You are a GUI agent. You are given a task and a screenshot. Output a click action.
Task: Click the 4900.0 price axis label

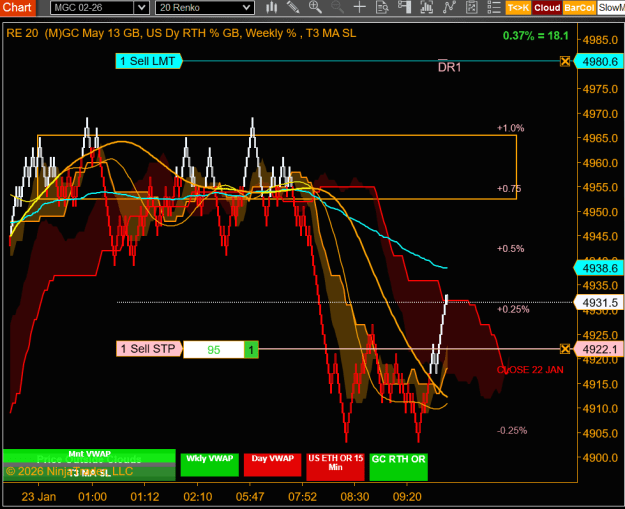pos(600,458)
